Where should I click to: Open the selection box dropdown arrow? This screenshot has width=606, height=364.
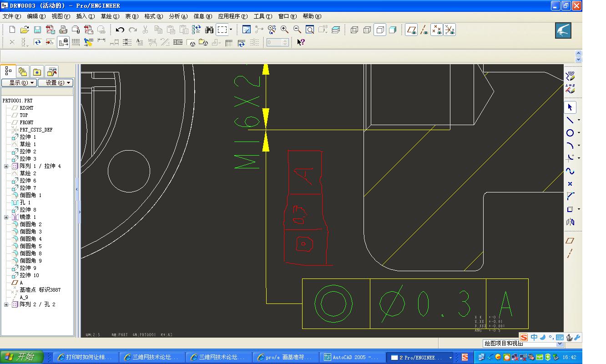[231, 30]
